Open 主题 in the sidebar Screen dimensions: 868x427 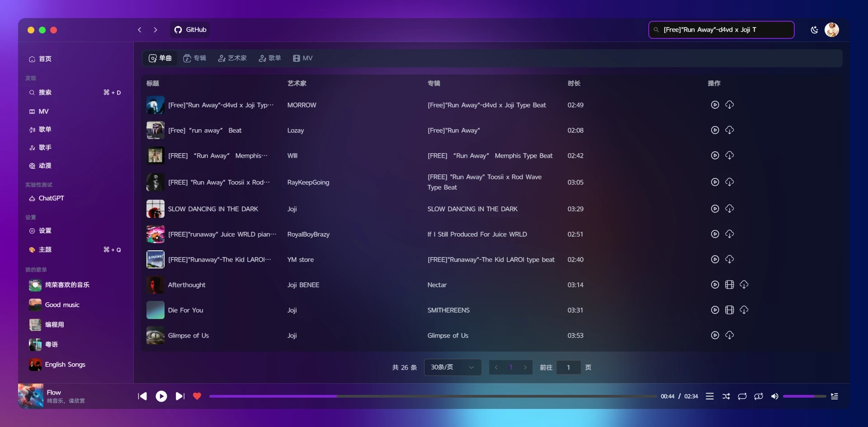pyautogui.click(x=75, y=249)
